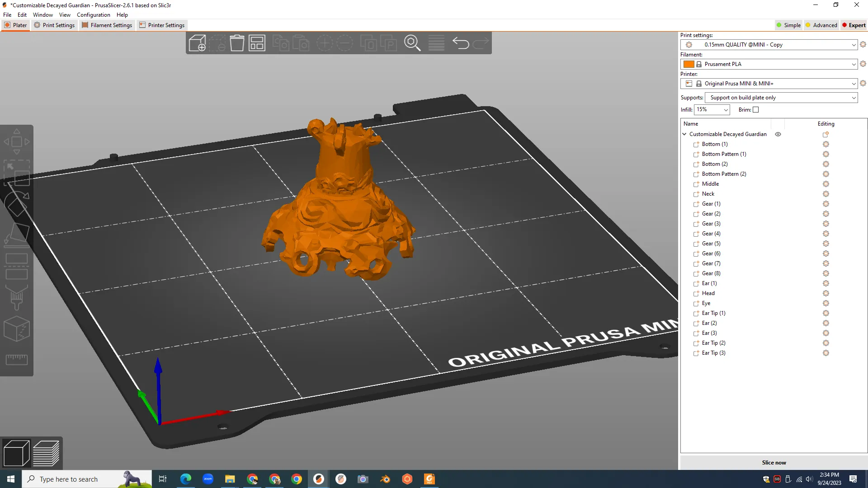The height and width of the screenshot is (488, 868).
Task: Open the Supports dropdown
Action: tap(781, 98)
